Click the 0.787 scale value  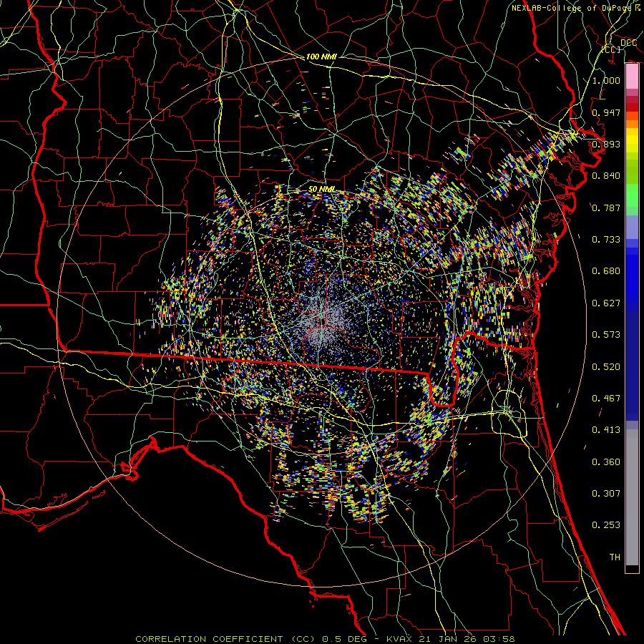click(606, 208)
